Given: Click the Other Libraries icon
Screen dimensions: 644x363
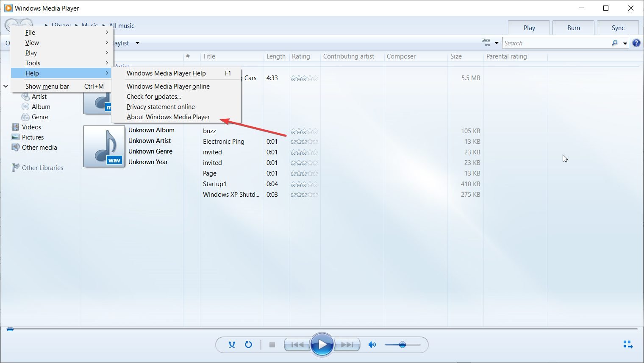Looking at the screenshot, I should pos(16,168).
